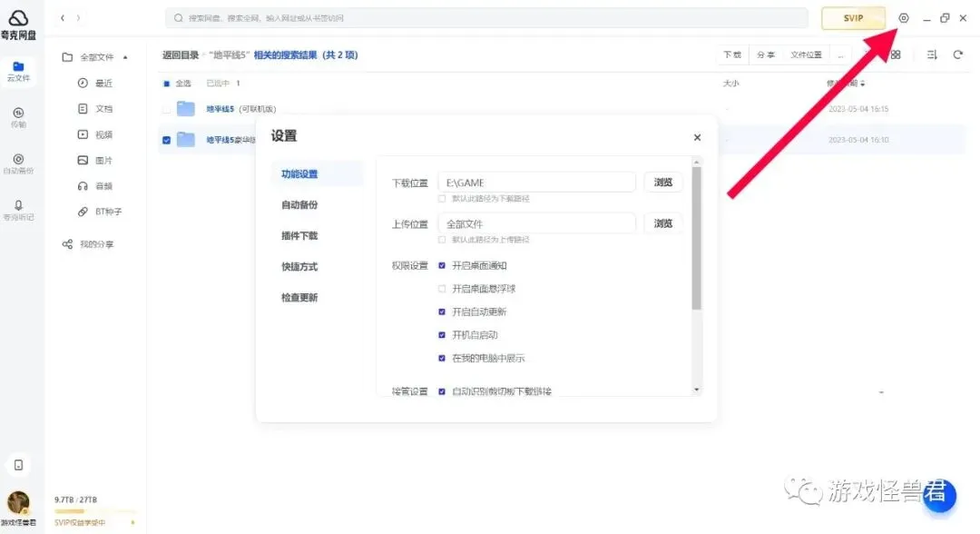Screen dimensions: 980x534
Task: Toggle 全选 select-all checkbox
Action: point(166,84)
